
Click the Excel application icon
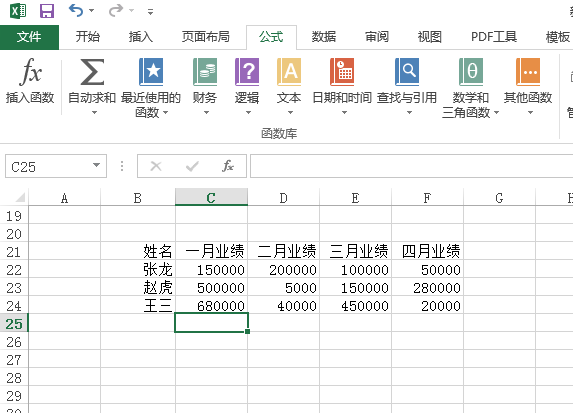tap(18, 11)
